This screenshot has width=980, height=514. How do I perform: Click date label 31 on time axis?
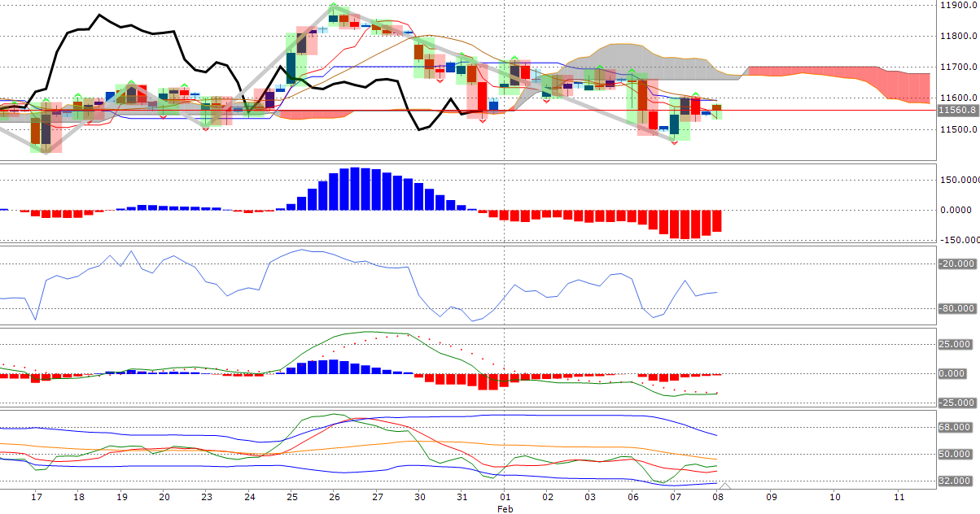click(462, 496)
